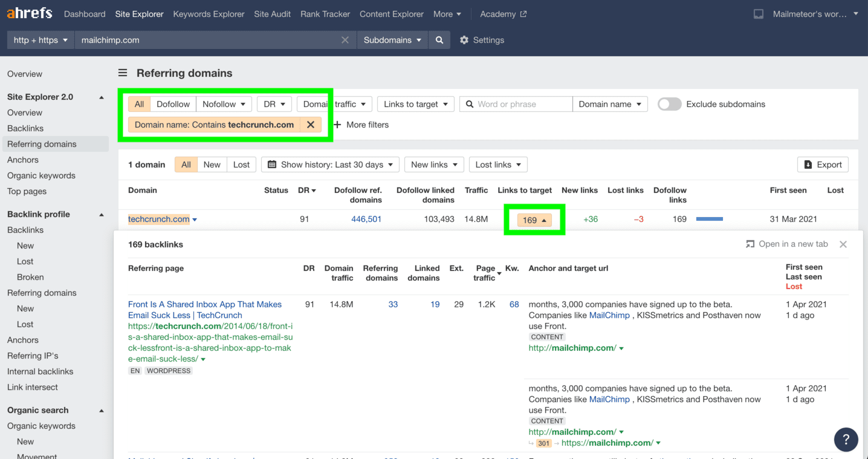The image size is (868, 459).
Task: Select the Lost domains tab
Action: tap(241, 164)
